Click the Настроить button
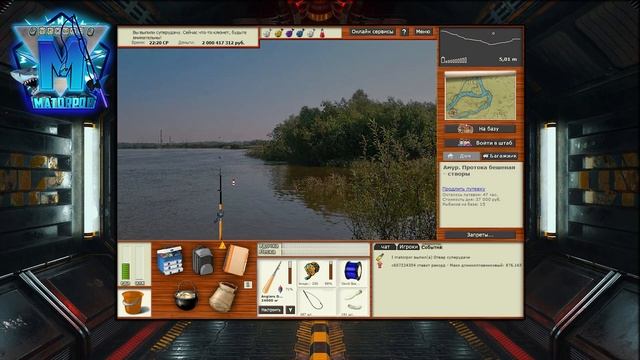 tap(271, 310)
